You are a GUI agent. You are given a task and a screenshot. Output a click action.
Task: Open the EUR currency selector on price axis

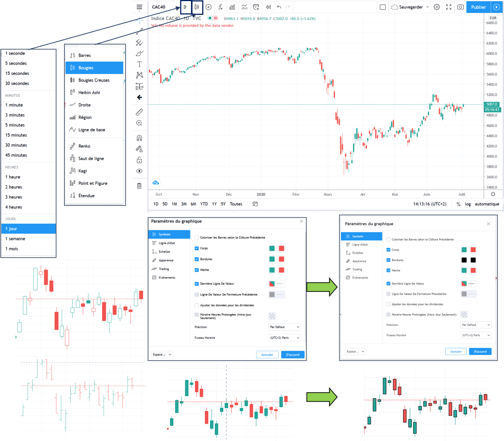[493, 18]
